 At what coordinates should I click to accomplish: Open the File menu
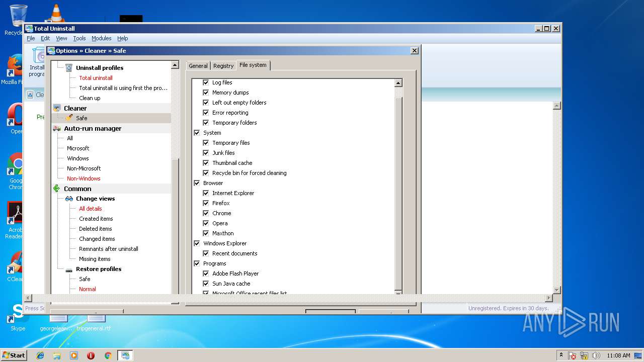coord(31,38)
